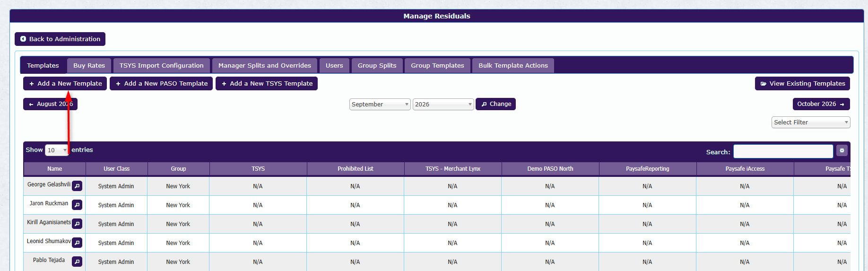This screenshot has width=868, height=271.
Task: Click Add a New PASO Template
Action: pos(161,83)
